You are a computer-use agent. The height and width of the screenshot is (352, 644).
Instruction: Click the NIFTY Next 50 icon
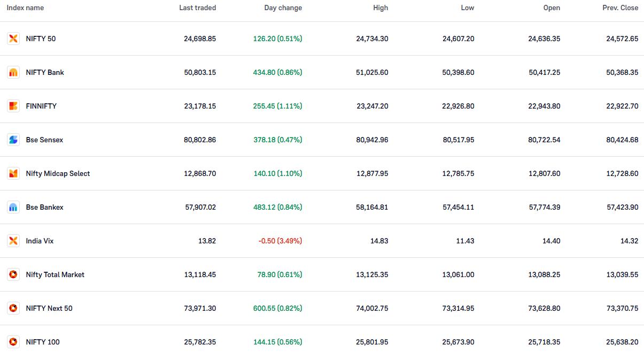(x=13, y=308)
